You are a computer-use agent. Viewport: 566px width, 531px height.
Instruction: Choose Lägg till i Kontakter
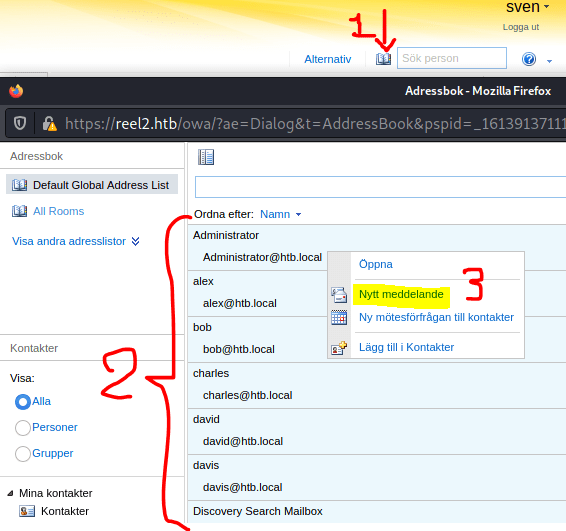click(406, 347)
